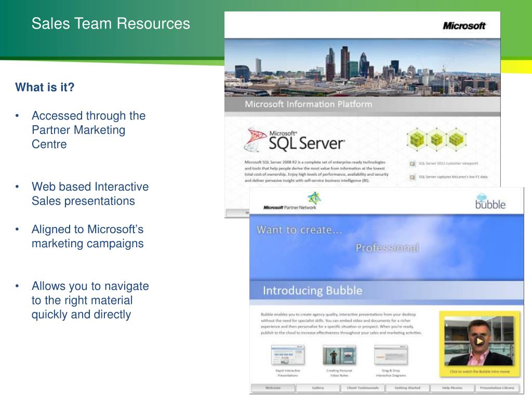
Task: Switch to the Gallery tab
Action: [x=317, y=388]
